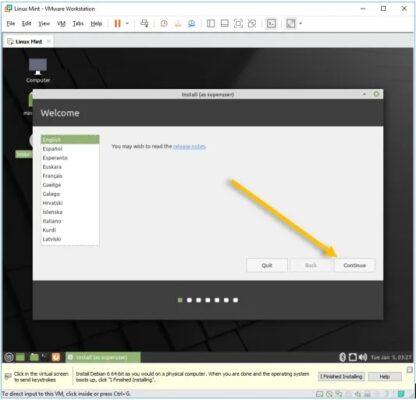Toggle the VMware library sidebar

pos(211,23)
